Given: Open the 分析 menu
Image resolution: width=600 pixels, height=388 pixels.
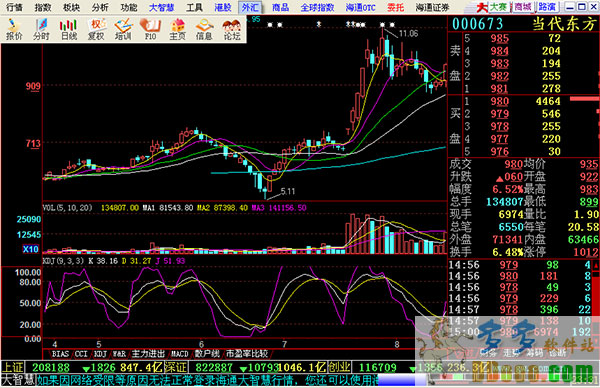Looking at the screenshot, I should click(x=100, y=7).
